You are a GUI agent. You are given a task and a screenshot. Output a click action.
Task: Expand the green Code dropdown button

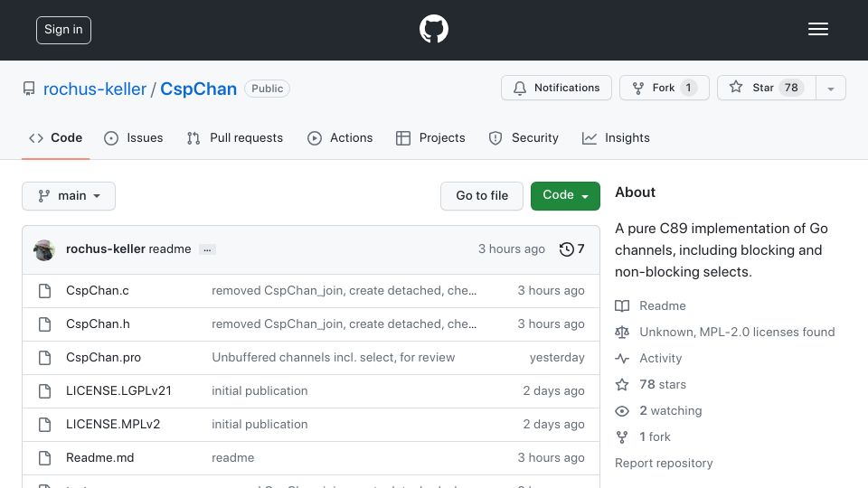565,196
